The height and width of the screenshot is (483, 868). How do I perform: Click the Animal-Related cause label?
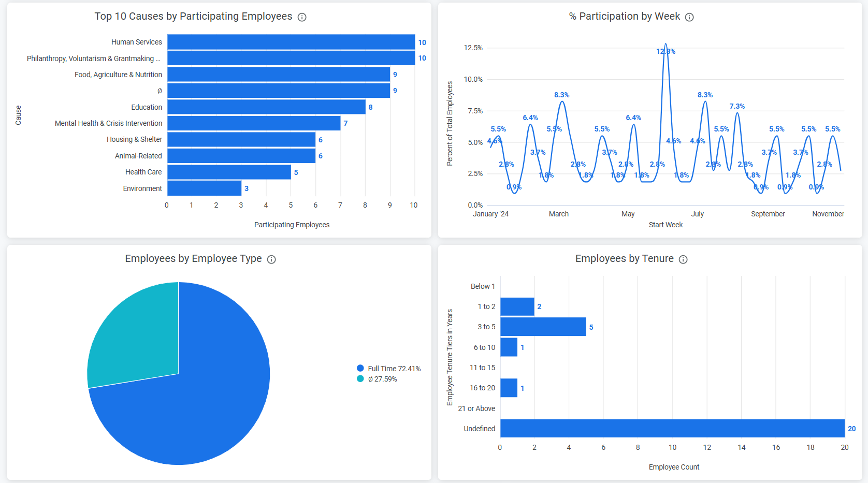(138, 156)
